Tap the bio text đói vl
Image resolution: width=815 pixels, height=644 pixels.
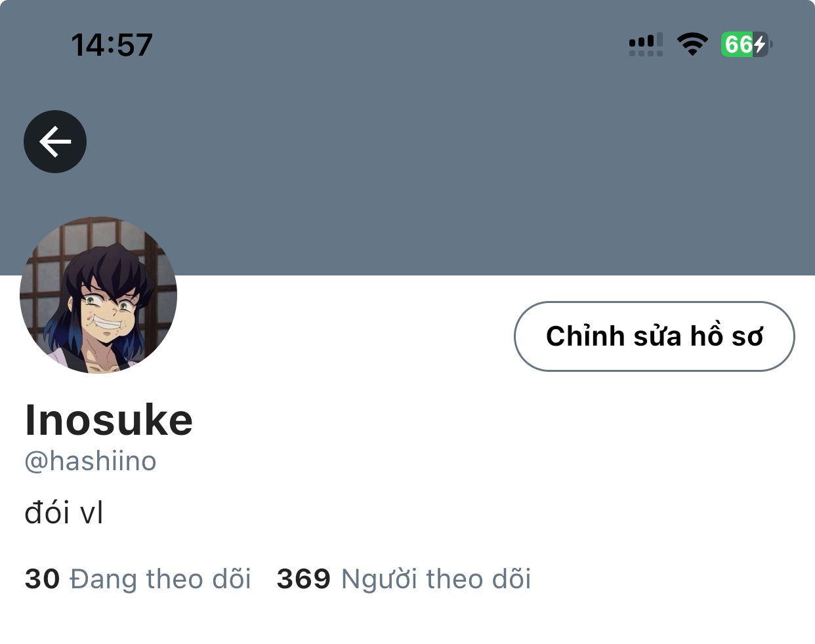pos(64,512)
